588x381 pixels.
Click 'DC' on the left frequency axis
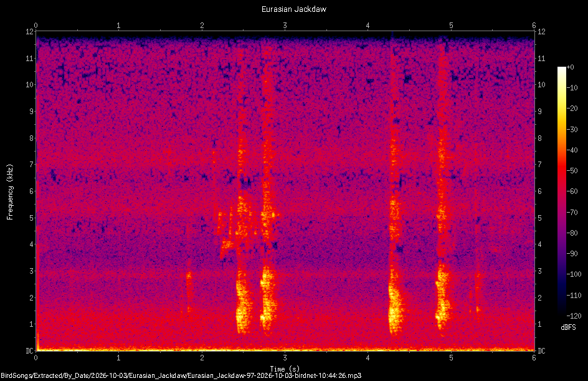point(29,351)
